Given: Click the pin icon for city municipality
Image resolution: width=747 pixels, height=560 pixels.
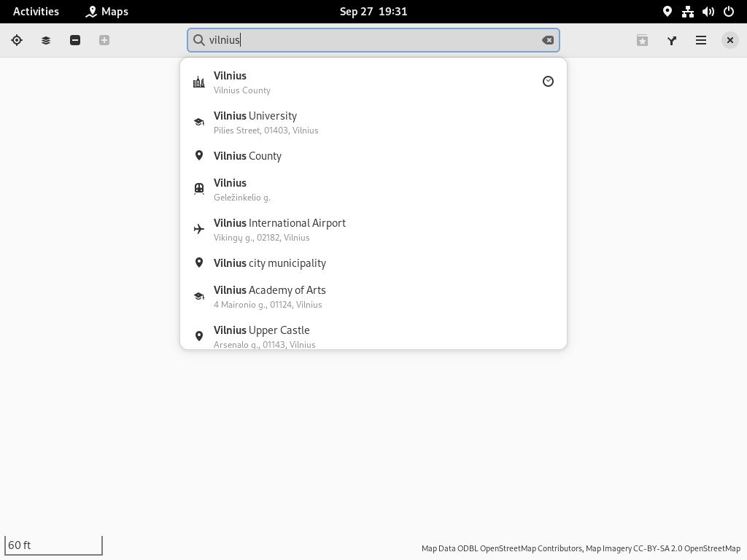Looking at the screenshot, I should pos(199,262).
